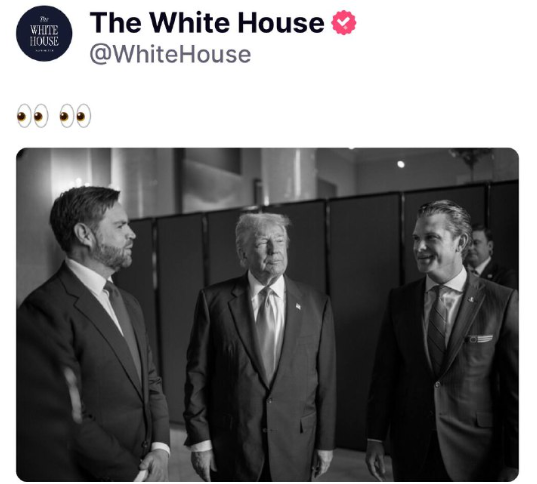Click the dark tie on the left man
Image resolution: width=537 pixels, height=484 pixels.
123,325
